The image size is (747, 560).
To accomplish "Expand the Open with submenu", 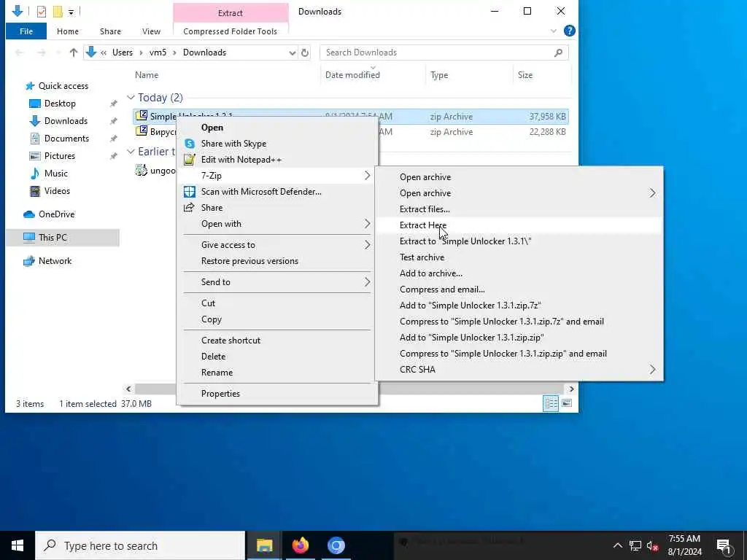I will (367, 224).
